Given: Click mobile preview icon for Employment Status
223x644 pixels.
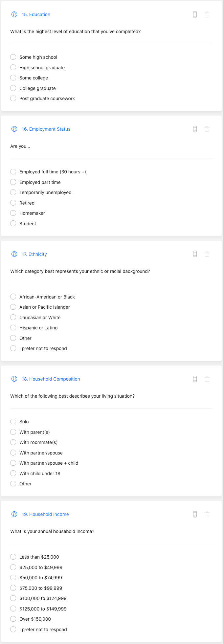Looking at the screenshot, I should (195, 129).
